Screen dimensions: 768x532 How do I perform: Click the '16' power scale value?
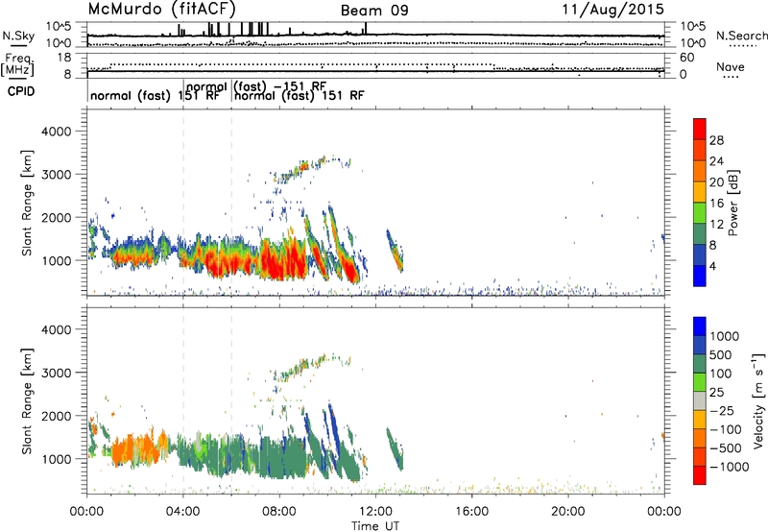[716, 204]
